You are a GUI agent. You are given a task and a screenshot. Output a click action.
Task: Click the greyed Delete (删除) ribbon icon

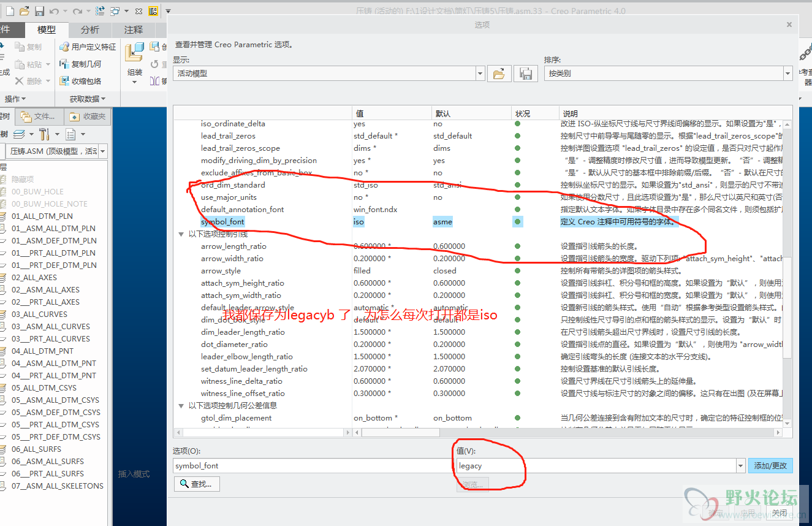pyautogui.click(x=20, y=81)
